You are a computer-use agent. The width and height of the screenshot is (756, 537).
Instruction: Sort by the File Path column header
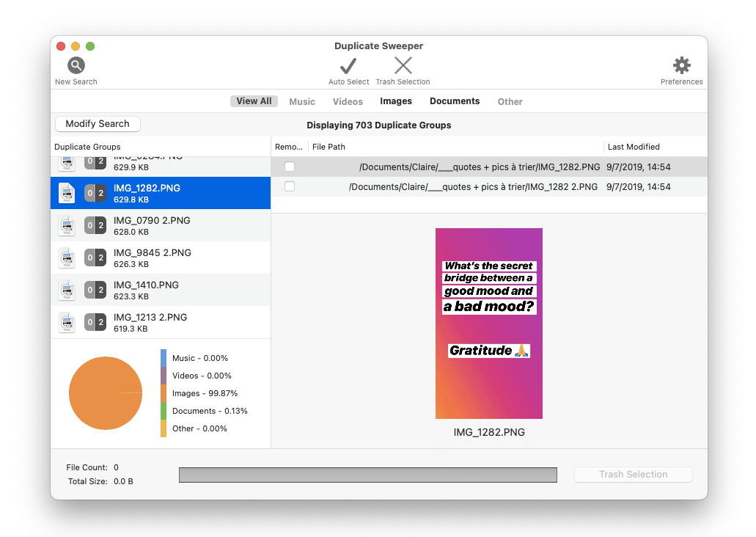pyautogui.click(x=329, y=147)
